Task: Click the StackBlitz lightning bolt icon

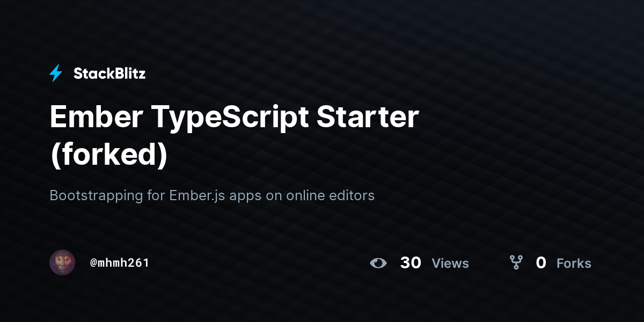Action: (x=56, y=74)
